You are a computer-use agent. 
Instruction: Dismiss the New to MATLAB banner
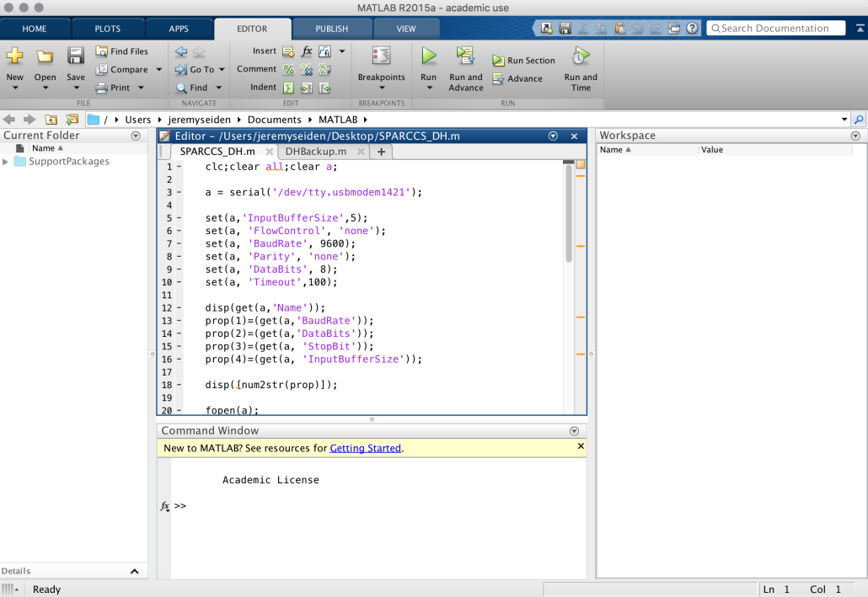point(581,446)
